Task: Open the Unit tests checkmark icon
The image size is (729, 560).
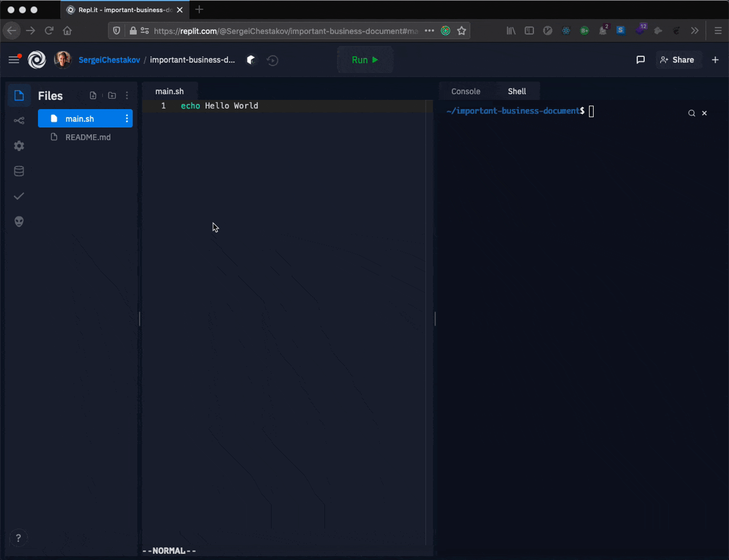Action: [19, 196]
